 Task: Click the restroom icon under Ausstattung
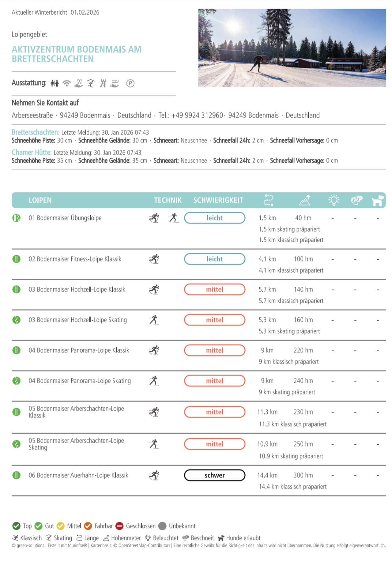coord(55,83)
